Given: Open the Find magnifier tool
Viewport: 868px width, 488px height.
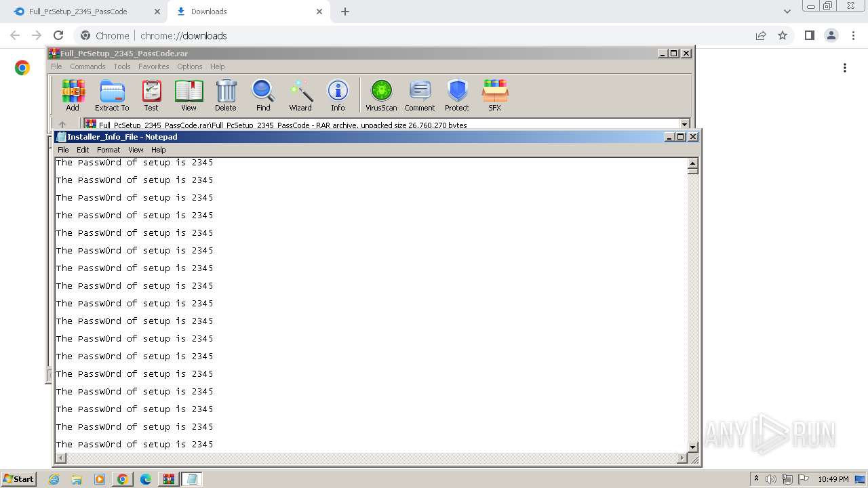Looking at the screenshot, I should pos(263,96).
